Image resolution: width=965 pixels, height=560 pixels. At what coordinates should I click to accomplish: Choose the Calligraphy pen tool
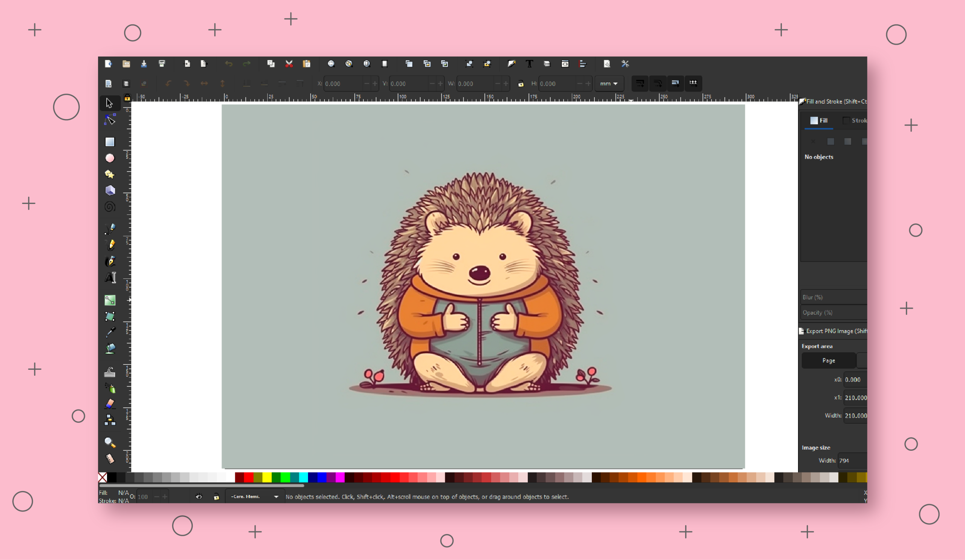[110, 262]
